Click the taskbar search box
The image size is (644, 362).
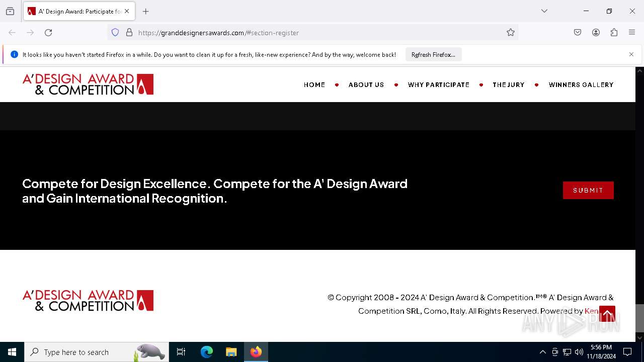pos(97,352)
